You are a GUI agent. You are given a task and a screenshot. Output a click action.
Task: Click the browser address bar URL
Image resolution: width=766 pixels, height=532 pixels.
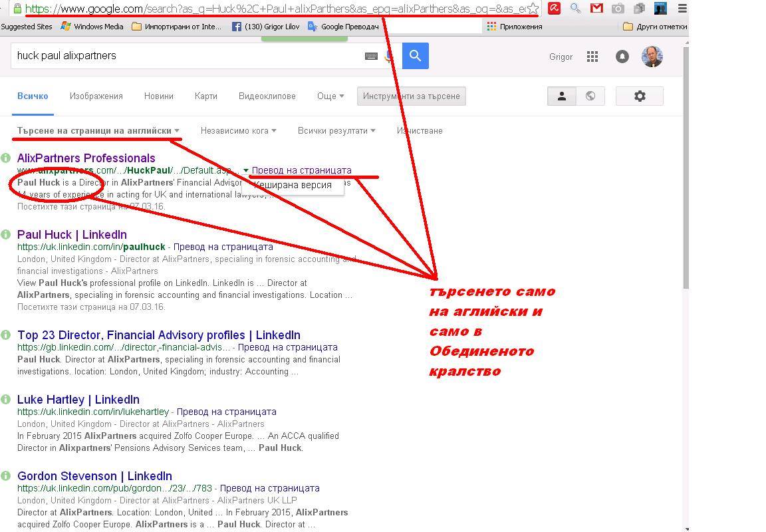276,8
